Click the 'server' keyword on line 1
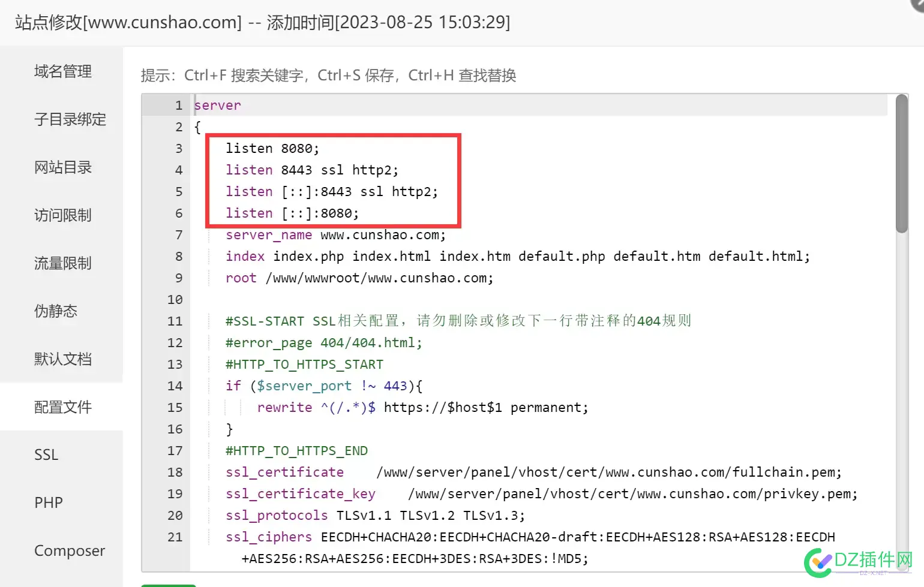 click(x=217, y=106)
